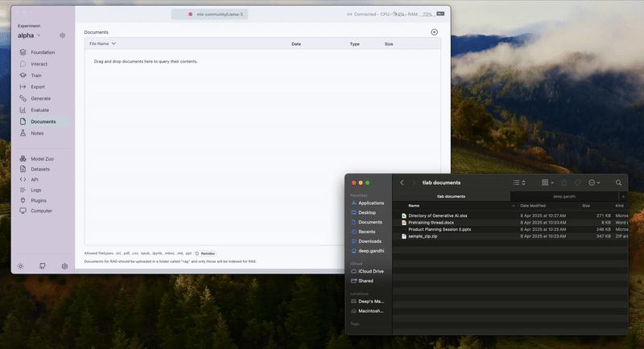Viewport: 644px width, 349px height.
Task: Open settings gear at sidebar bottom
Action: tap(64, 266)
